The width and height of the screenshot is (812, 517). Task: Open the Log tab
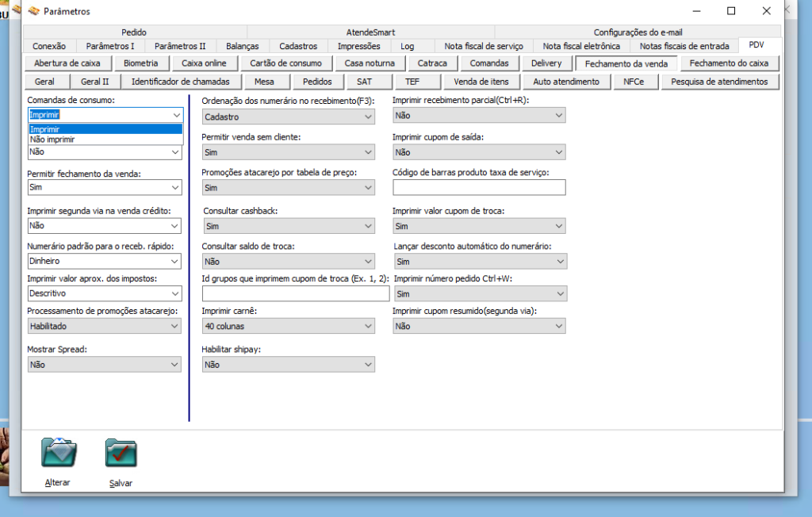pyautogui.click(x=408, y=46)
